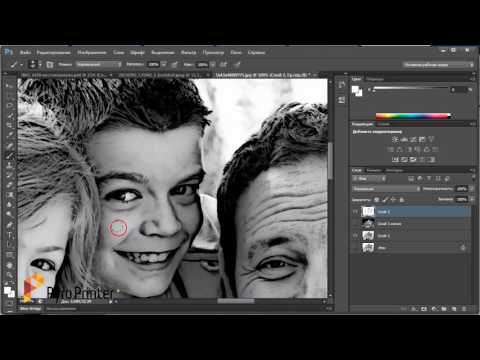The height and width of the screenshot is (360, 480).
Task: Switch to the Каналы (Channels) tab
Action: click(x=374, y=170)
